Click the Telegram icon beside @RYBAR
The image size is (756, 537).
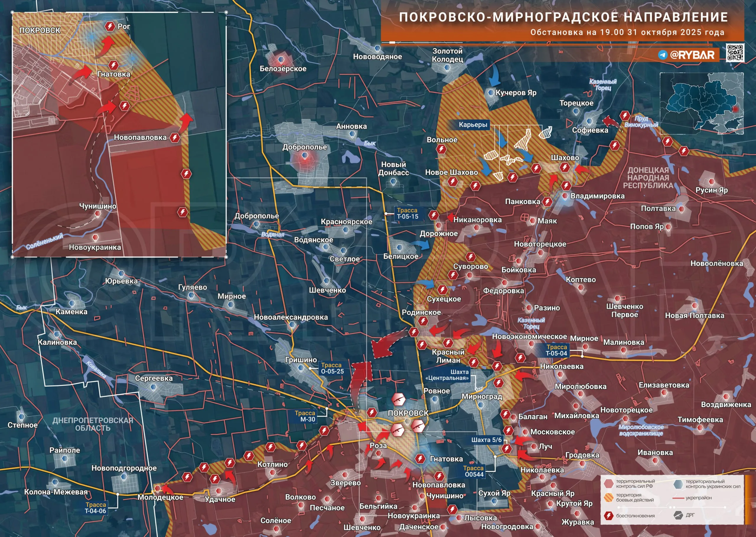pos(662,55)
